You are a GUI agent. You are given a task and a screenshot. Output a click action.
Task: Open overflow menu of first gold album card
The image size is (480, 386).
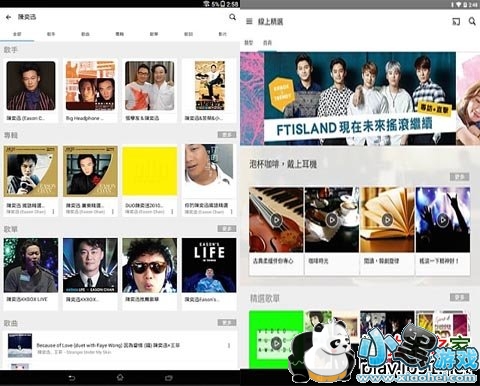53,212
